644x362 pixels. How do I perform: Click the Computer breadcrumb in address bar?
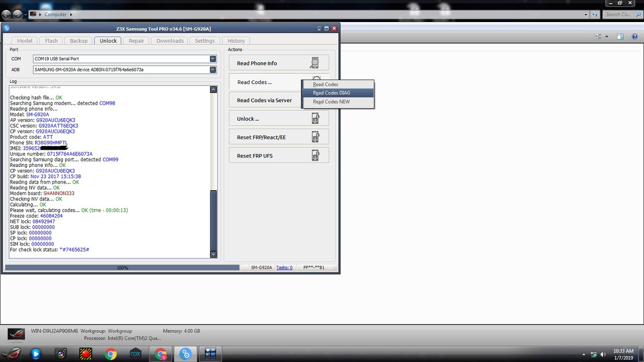pyautogui.click(x=55, y=14)
